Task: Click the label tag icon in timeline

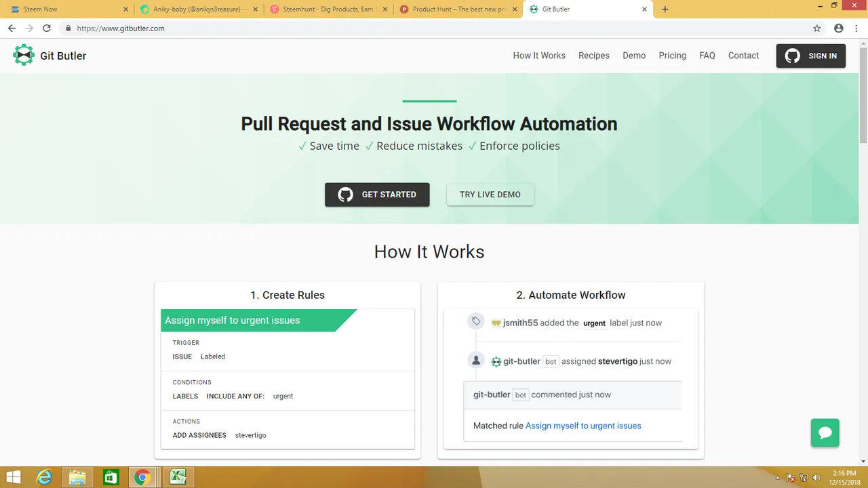Action: point(476,321)
